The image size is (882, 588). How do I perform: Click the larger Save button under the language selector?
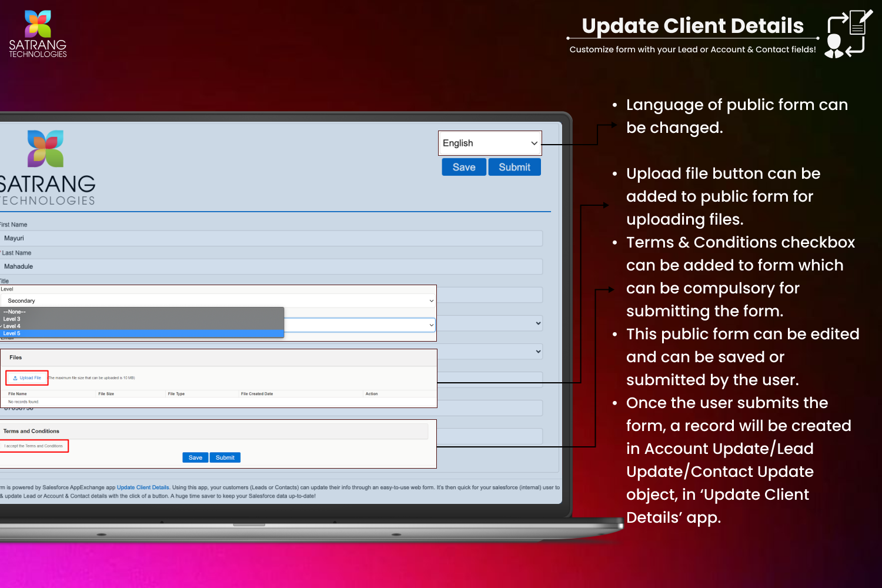(x=464, y=167)
